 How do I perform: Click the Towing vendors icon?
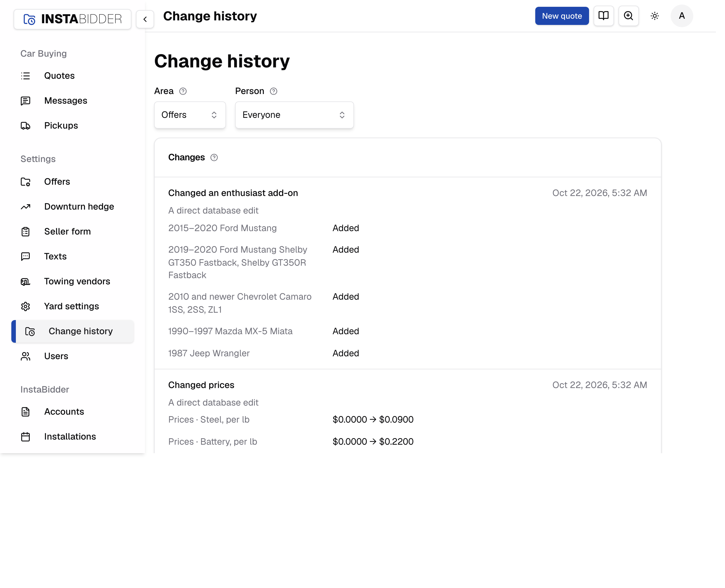point(25,282)
